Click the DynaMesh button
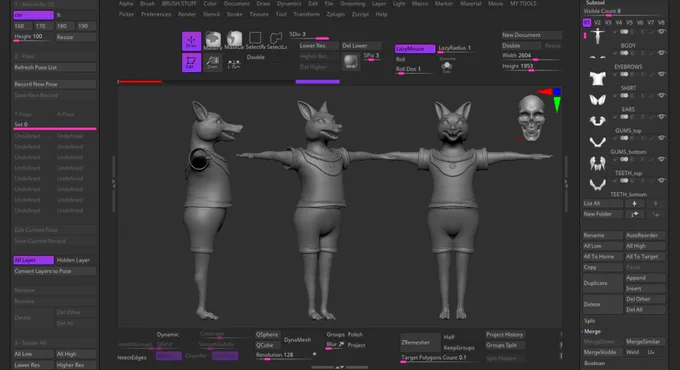The height and width of the screenshot is (370, 680). (x=298, y=340)
